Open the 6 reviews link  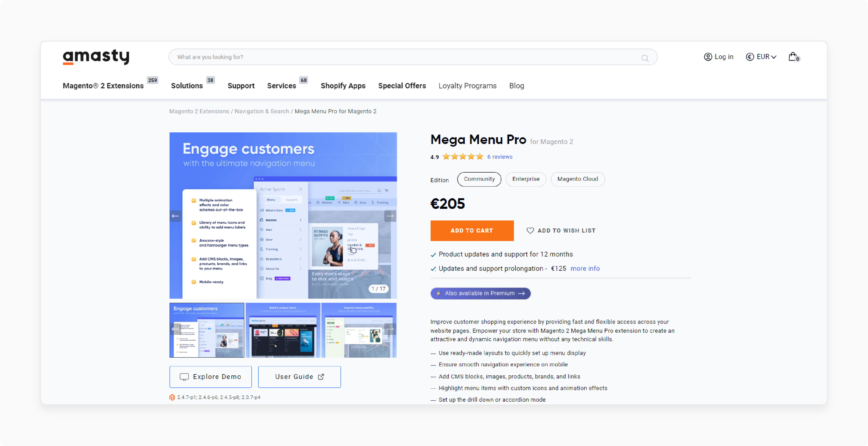[x=500, y=157]
